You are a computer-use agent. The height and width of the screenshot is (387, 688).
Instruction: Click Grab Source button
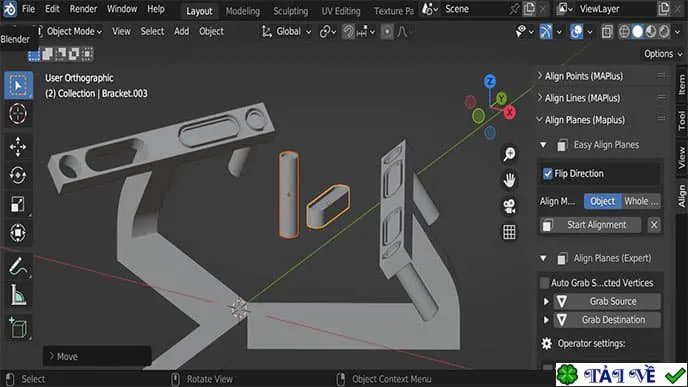[x=607, y=301]
